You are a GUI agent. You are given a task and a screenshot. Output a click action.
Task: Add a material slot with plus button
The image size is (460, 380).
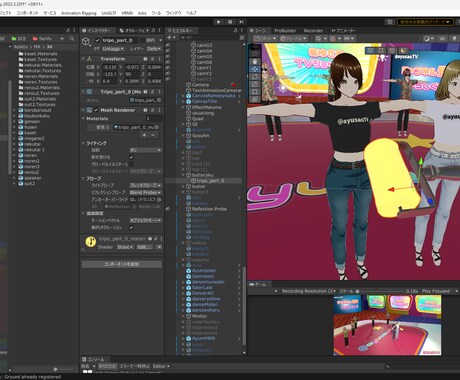(144, 135)
